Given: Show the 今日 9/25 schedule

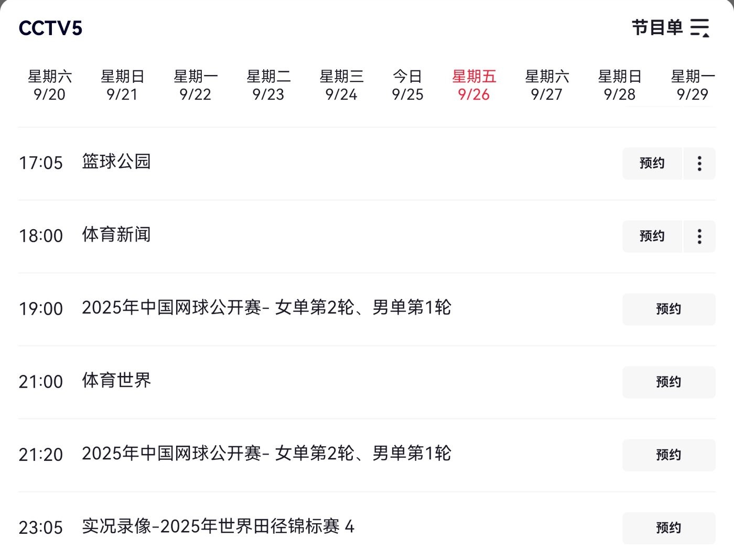Looking at the screenshot, I should pyautogui.click(x=408, y=85).
